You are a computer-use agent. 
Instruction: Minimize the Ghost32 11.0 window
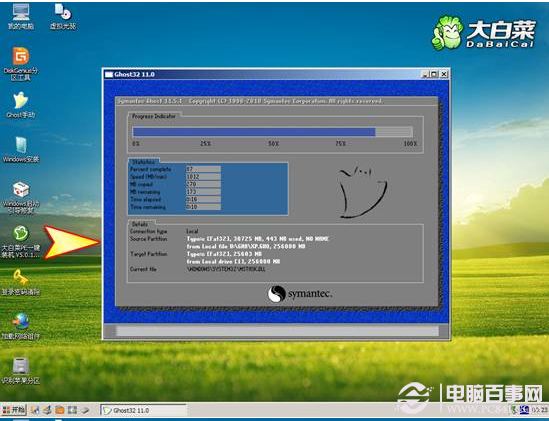[425, 74]
